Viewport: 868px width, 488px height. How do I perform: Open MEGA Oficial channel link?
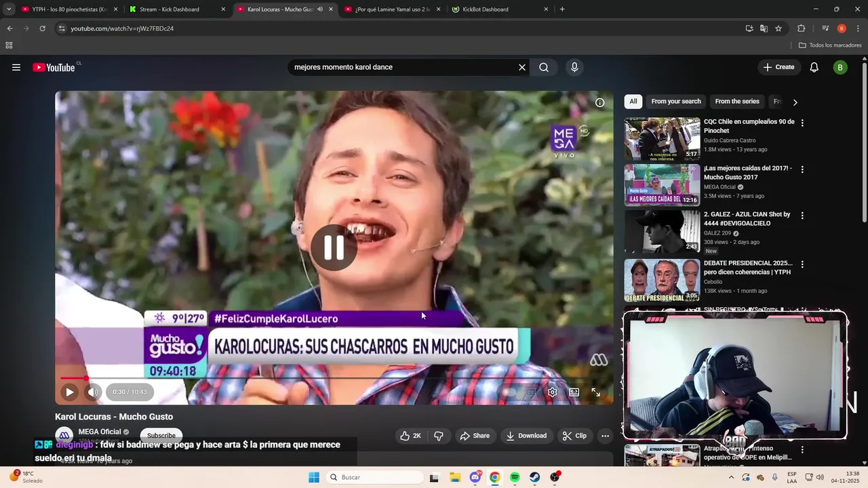pyautogui.click(x=100, y=432)
